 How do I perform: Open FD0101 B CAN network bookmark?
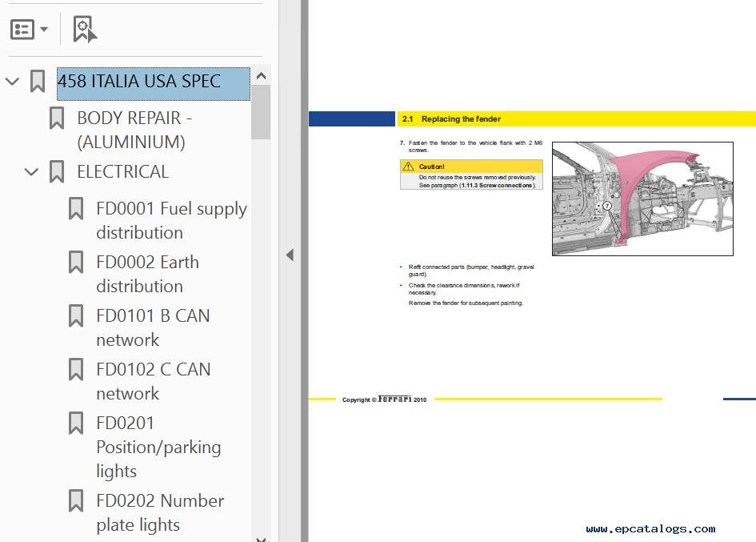[154, 327]
